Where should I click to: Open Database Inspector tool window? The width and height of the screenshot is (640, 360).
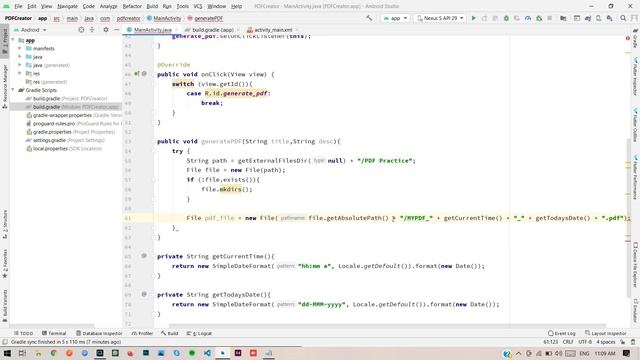click(x=99, y=333)
